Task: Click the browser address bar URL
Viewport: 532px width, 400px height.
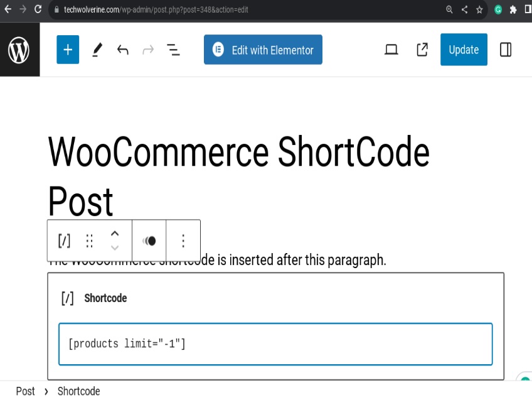Action: pyautogui.click(x=156, y=9)
